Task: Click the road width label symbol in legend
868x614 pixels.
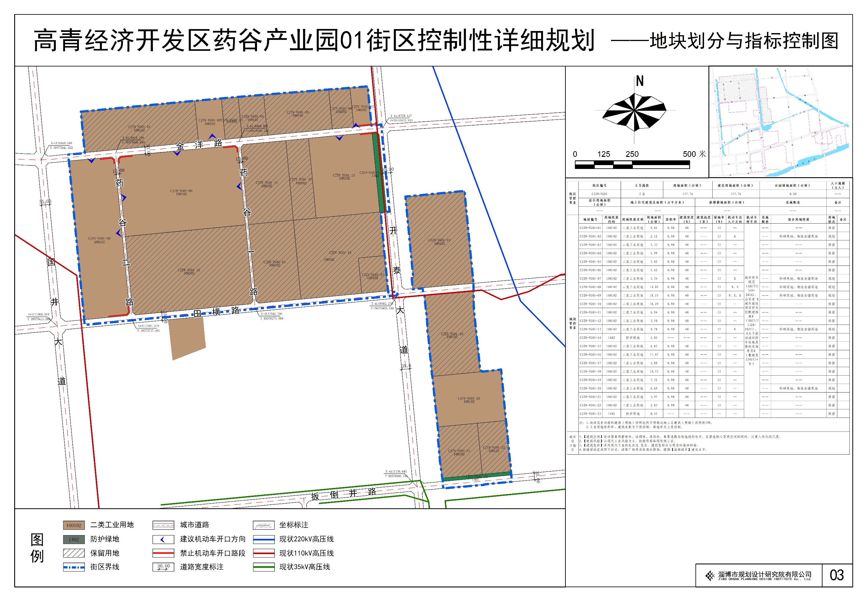Action: tap(163, 567)
